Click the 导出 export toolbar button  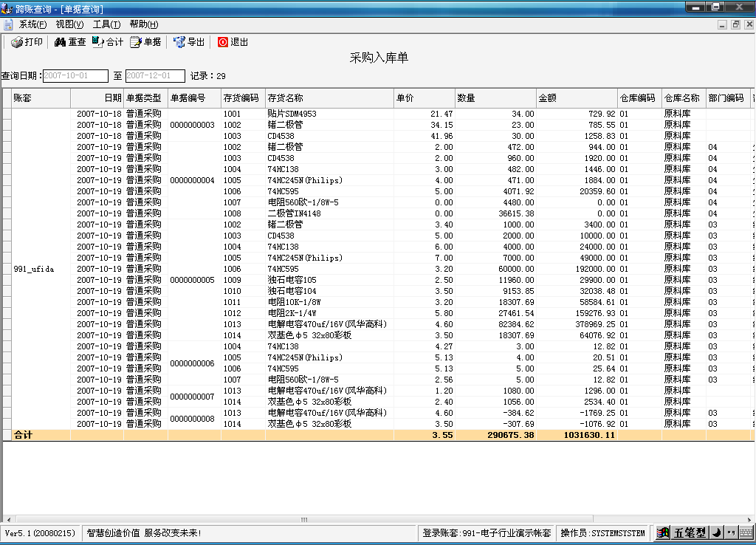(189, 42)
